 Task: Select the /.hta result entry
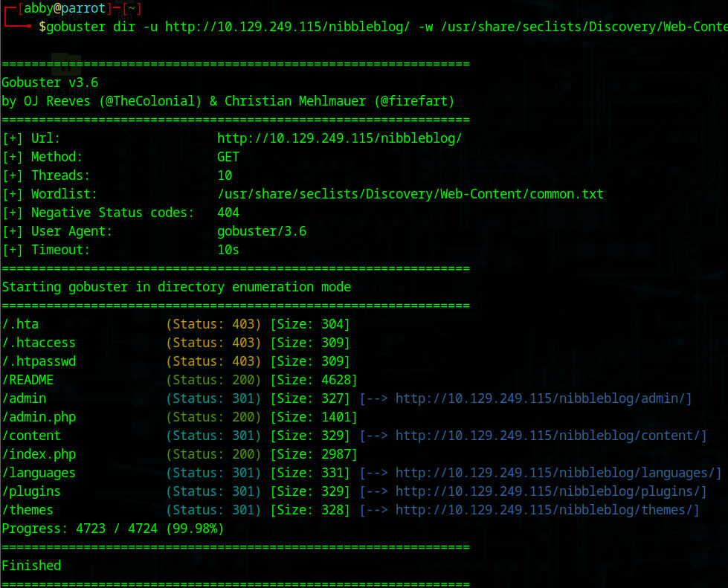point(20,324)
